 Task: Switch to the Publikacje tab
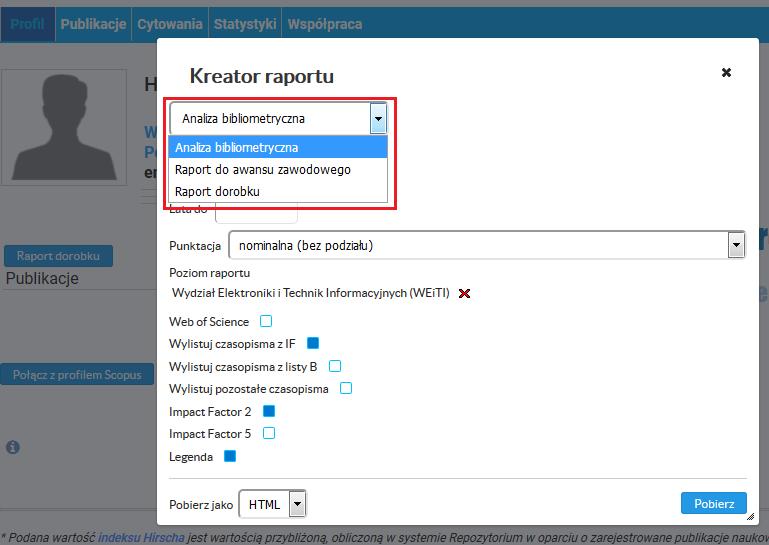(x=93, y=24)
